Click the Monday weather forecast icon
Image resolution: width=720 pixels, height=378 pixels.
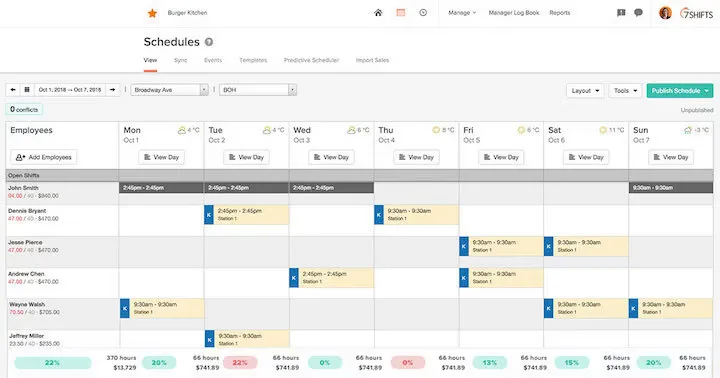[x=182, y=130]
